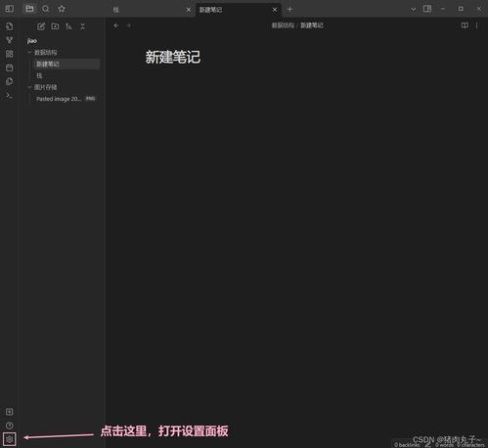Open the graph view ribbon icon
Viewport: 488px width, 448px height.
pos(10,40)
